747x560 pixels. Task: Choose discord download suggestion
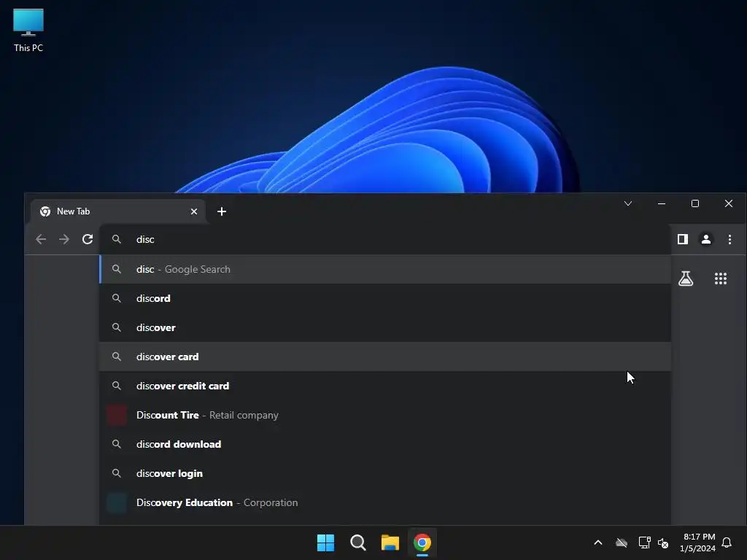385,444
